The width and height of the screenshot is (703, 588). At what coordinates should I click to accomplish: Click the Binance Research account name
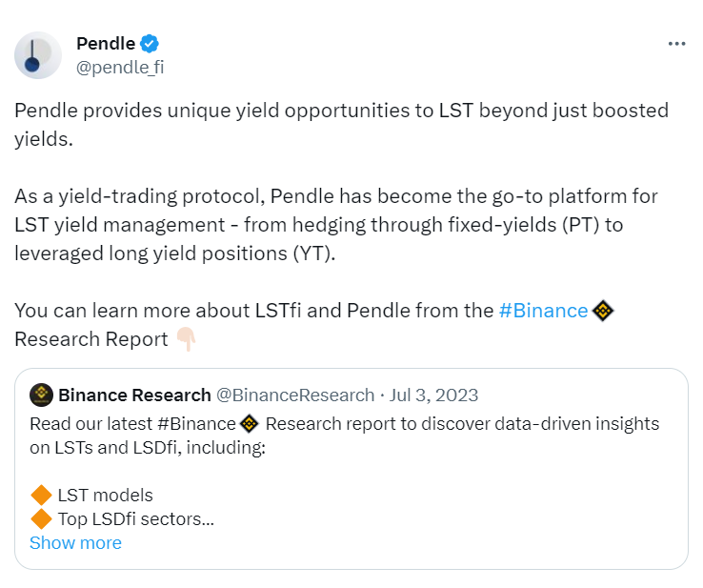click(x=134, y=395)
